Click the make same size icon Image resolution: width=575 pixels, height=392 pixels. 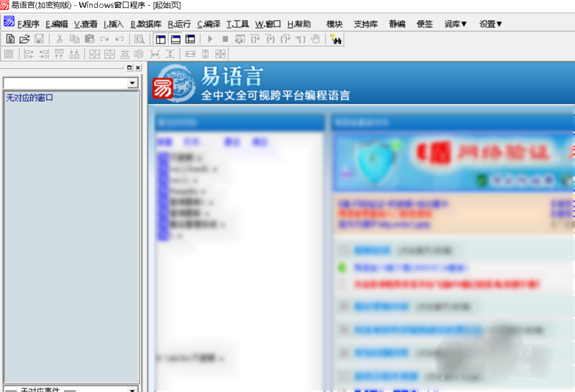coord(220,54)
